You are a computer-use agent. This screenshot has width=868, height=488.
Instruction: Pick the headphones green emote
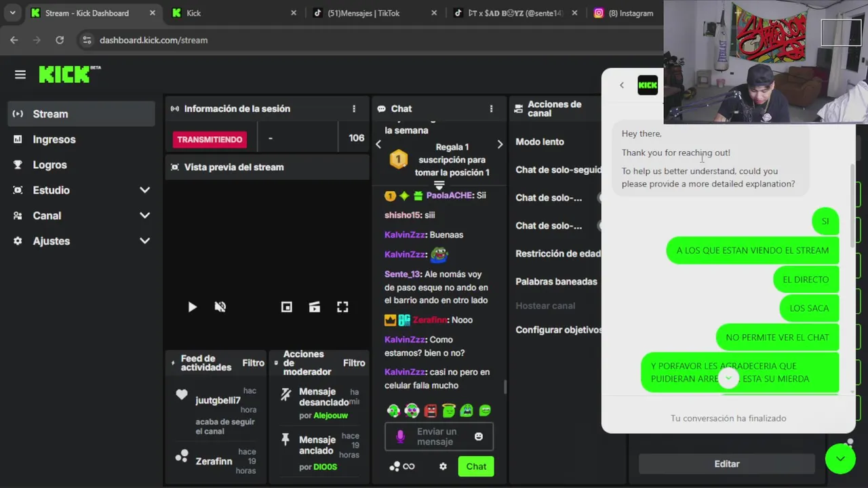pyautogui.click(x=393, y=410)
